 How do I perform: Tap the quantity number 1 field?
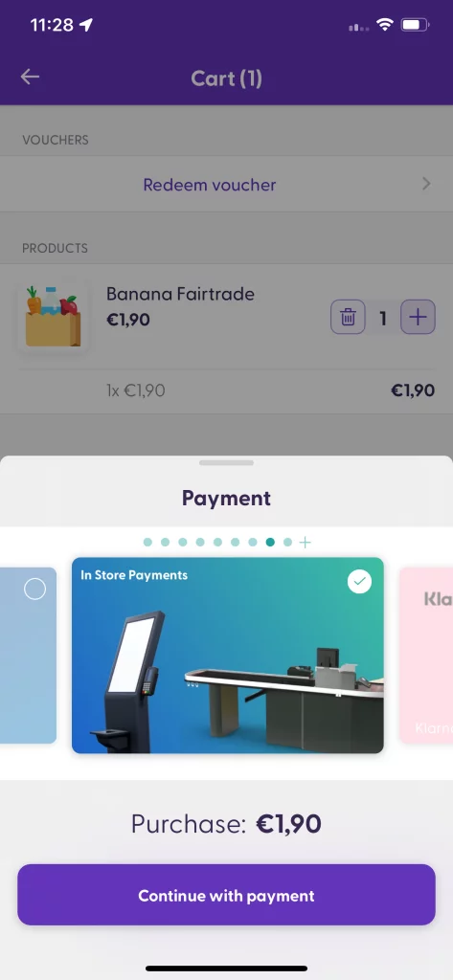click(383, 318)
